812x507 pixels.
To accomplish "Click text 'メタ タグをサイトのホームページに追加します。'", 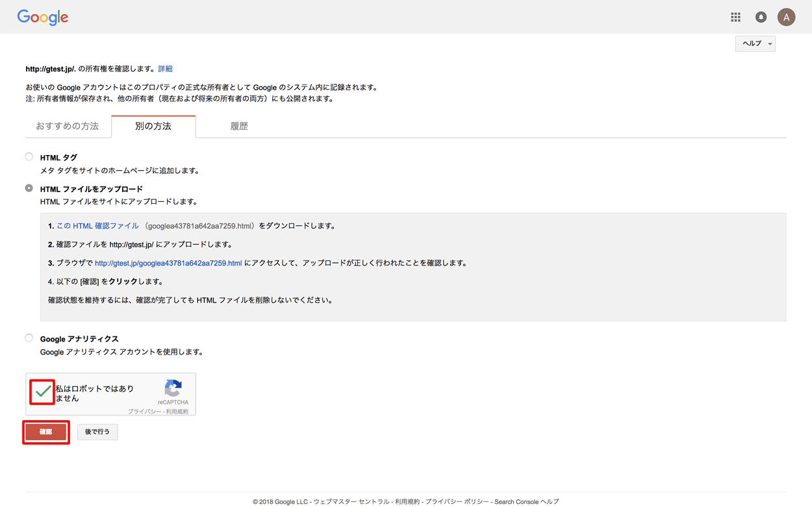I will 120,171.
